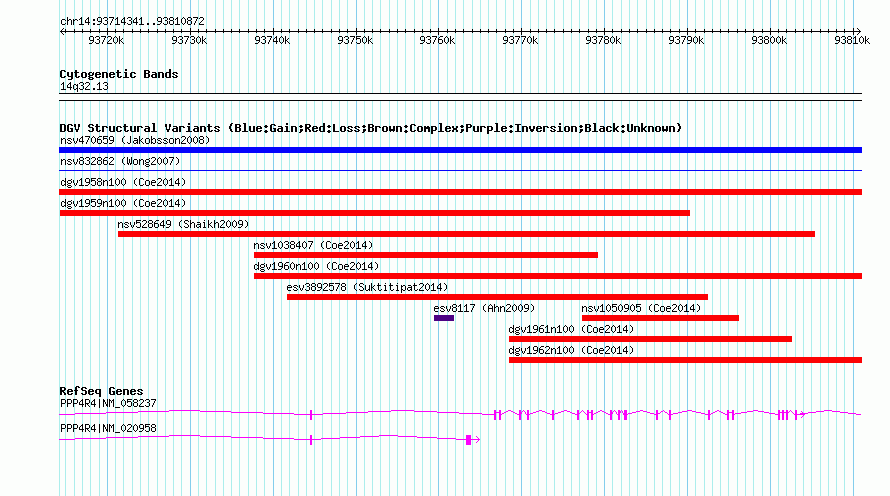Select the dgv1959n100 red loss bar
Image resolution: width=890 pixels, height=496 pixels.
pyautogui.click(x=375, y=213)
